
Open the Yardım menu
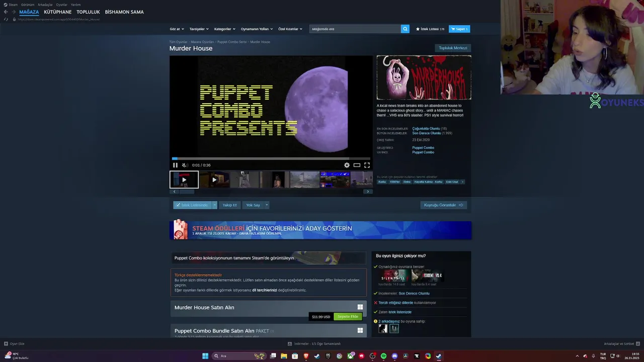coord(75,5)
